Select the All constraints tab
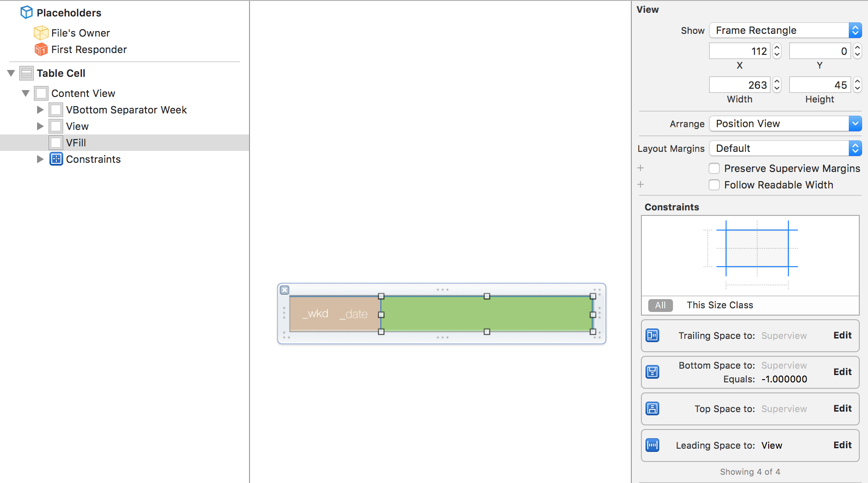 (x=660, y=305)
